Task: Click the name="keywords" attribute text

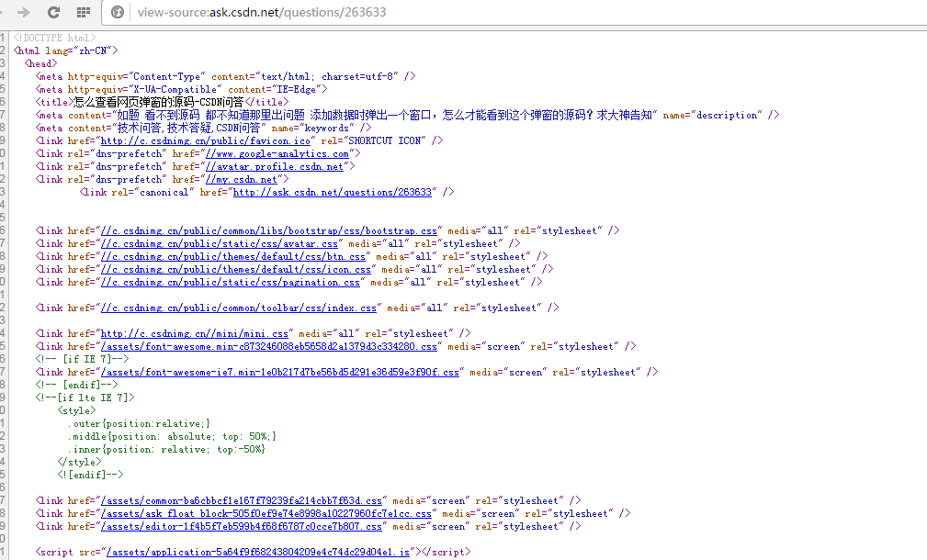Action: click(x=312, y=129)
